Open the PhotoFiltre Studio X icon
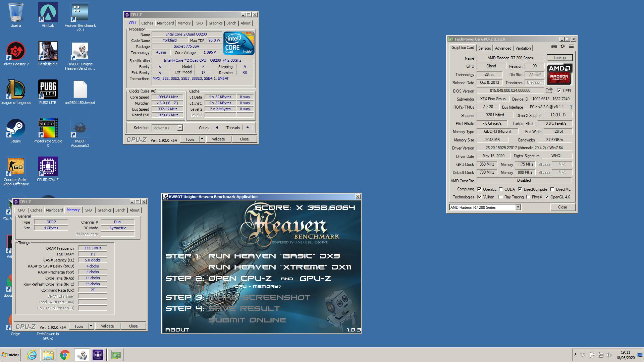Screen dimensions: 644x362 pyautogui.click(x=48, y=133)
